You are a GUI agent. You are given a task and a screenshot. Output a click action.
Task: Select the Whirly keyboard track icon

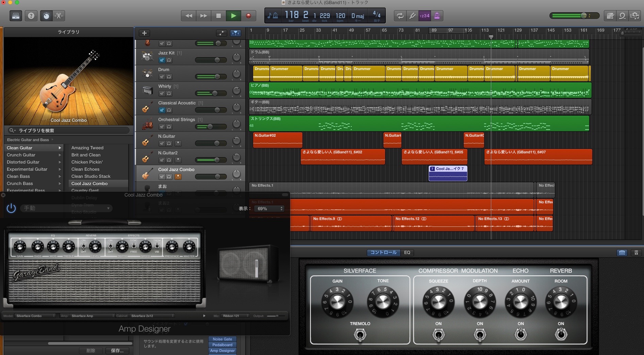click(x=147, y=90)
